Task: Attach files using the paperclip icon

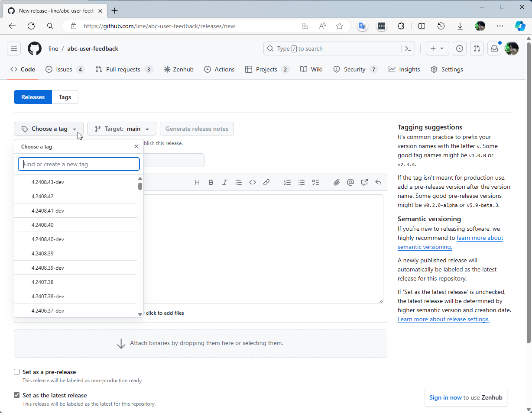Action: tap(337, 182)
